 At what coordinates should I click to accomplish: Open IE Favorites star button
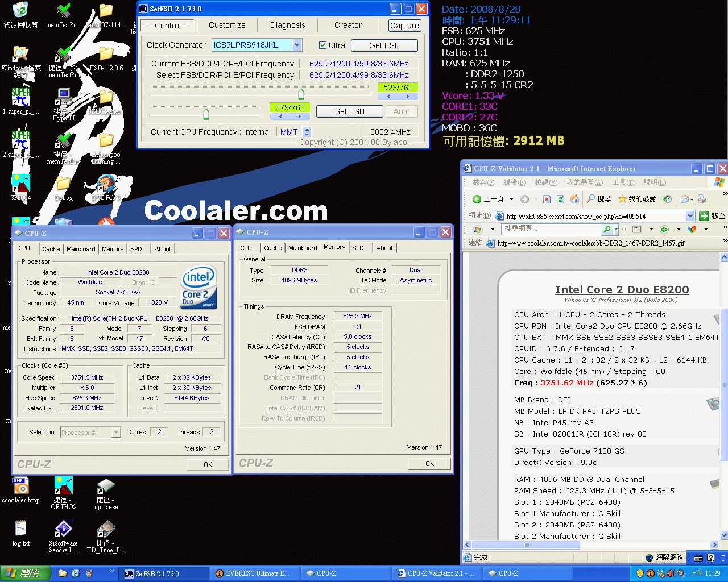(636, 199)
